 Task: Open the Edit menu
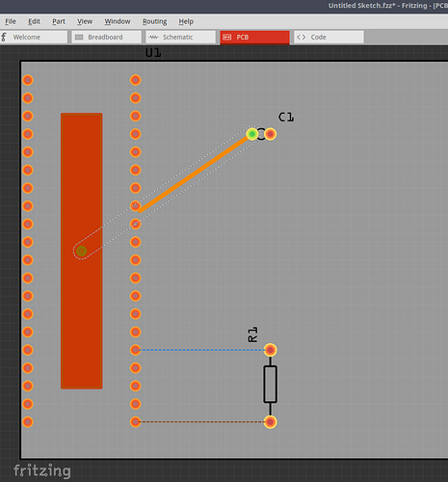tap(34, 21)
